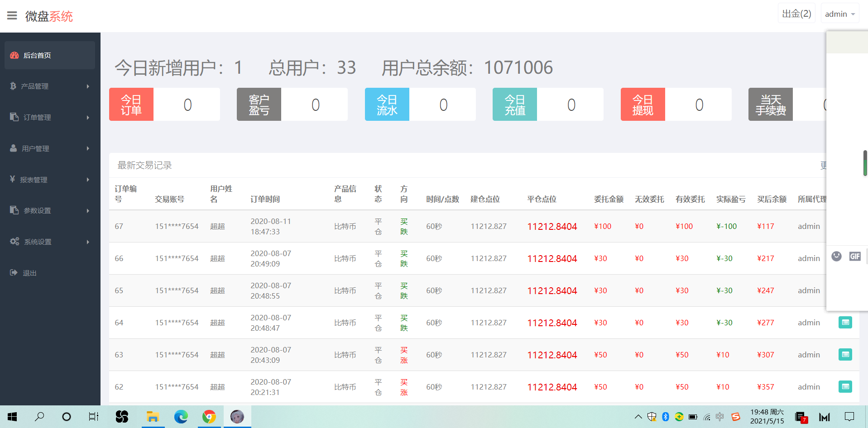This screenshot has width=868, height=428.
Task: Click the GIF icon in side panel
Action: pos(855,256)
